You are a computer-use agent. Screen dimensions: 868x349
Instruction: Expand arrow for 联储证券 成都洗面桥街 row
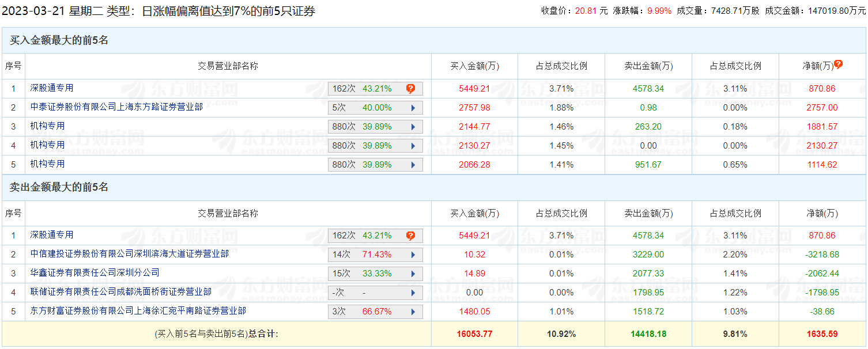point(413,293)
